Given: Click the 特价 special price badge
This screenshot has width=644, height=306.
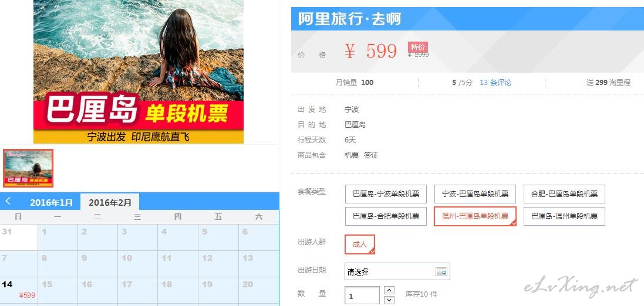Looking at the screenshot, I should pos(418,47).
